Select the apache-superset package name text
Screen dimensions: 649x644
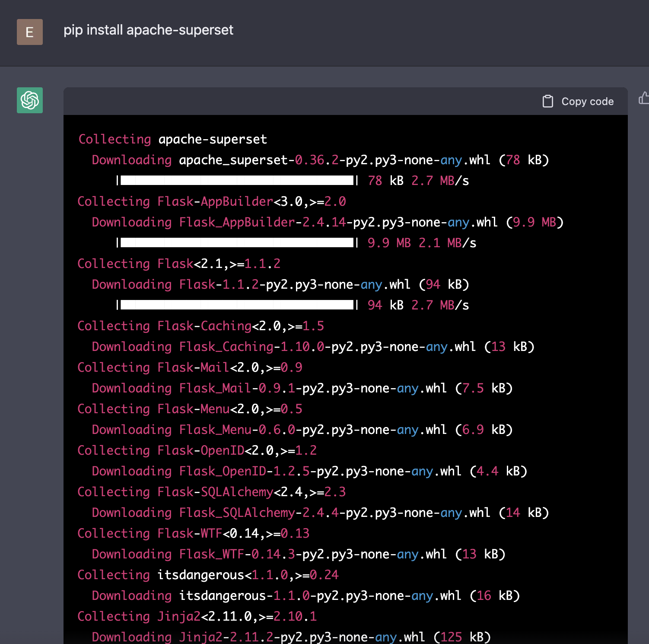point(213,139)
